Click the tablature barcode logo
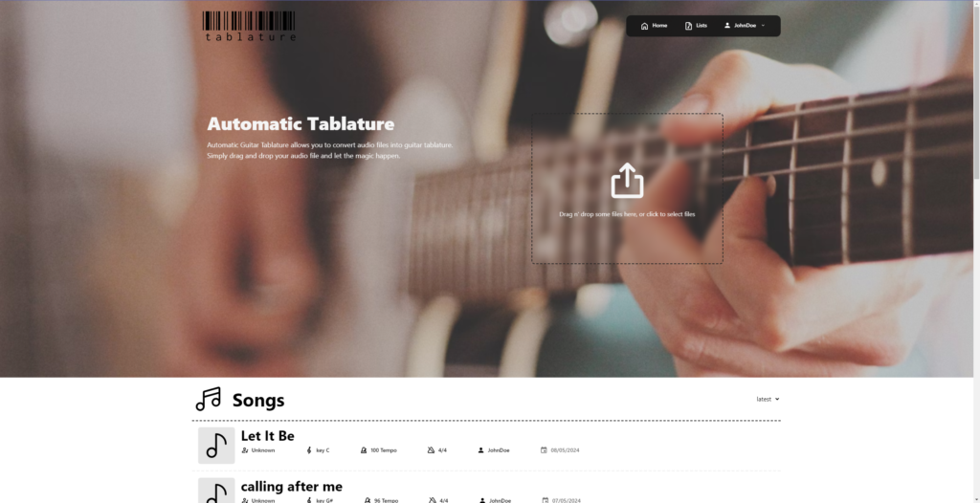Viewport: 980px width, 503px height. tap(249, 26)
